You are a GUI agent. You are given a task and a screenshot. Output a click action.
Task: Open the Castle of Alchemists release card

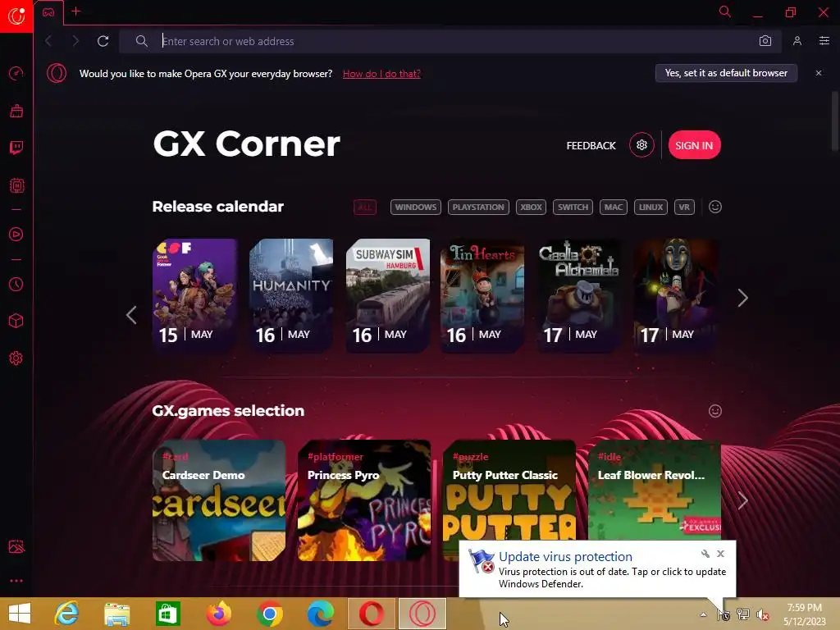pos(578,295)
